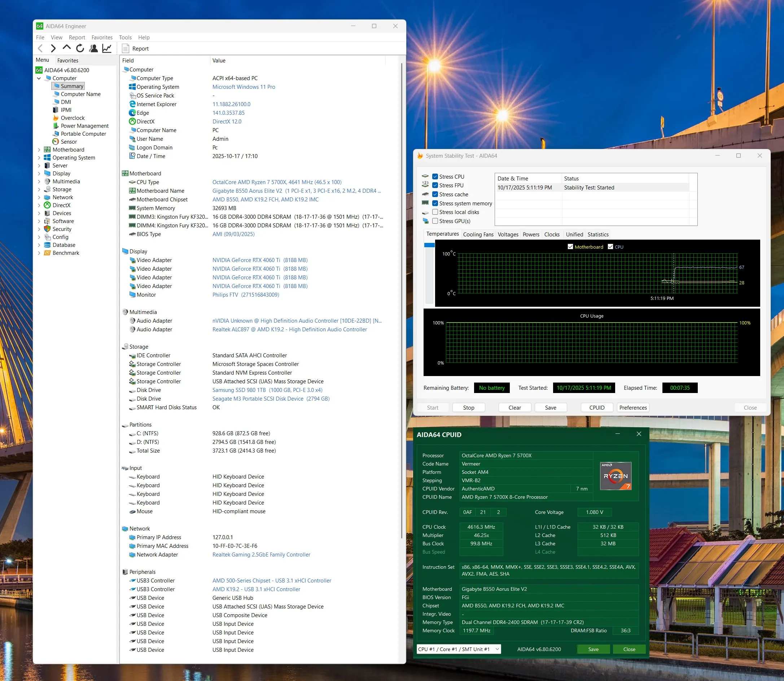Viewport: 784px width, 681px height.
Task: Open CPU core selection dropdown
Action: pyautogui.click(x=459, y=649)
